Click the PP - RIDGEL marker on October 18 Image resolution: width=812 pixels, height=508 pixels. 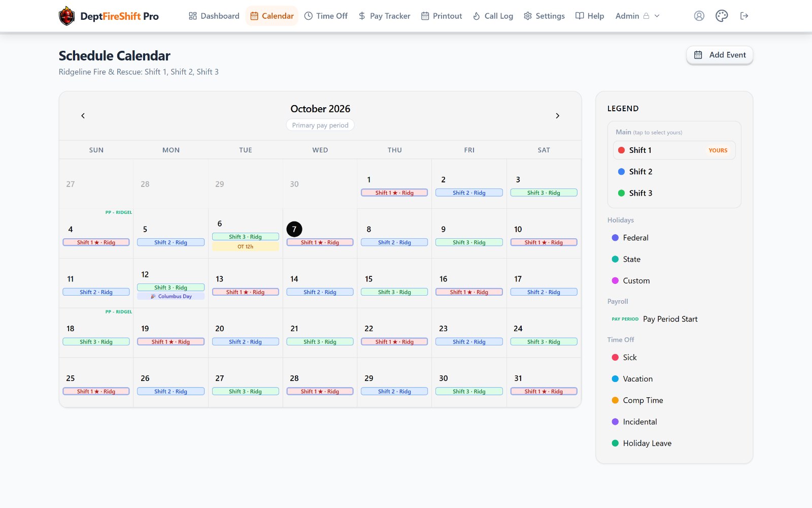119,312
